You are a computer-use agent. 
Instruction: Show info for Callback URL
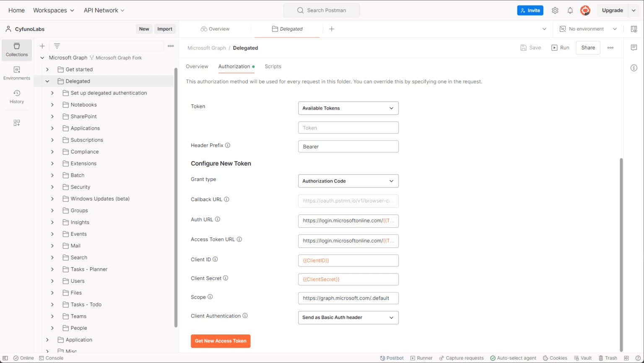pos(226,199)
